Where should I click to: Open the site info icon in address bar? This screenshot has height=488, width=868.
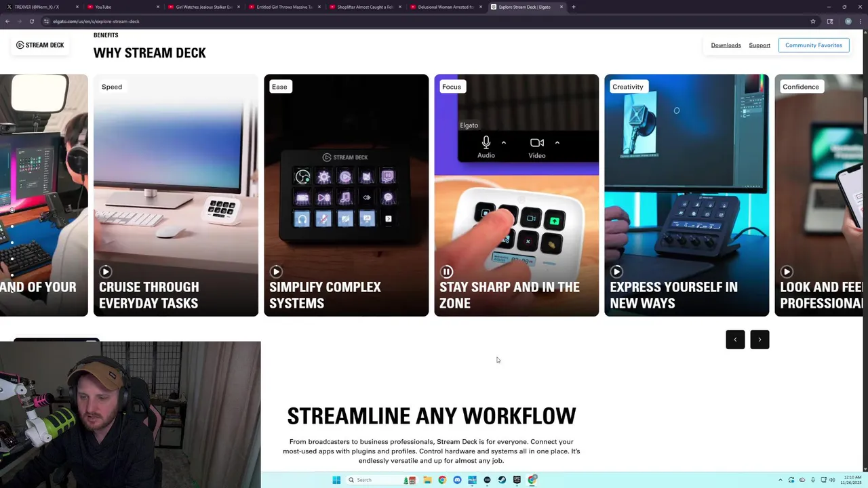click(46, 21)
